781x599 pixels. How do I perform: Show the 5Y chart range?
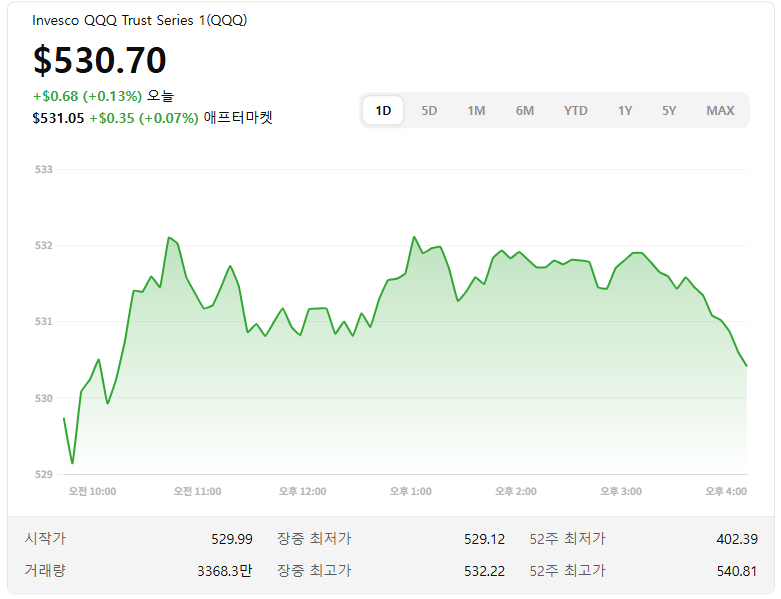668,111
